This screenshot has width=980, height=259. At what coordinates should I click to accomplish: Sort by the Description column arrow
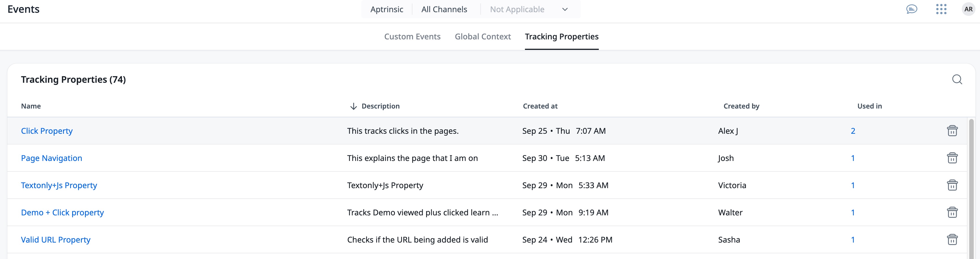(353, 106)
